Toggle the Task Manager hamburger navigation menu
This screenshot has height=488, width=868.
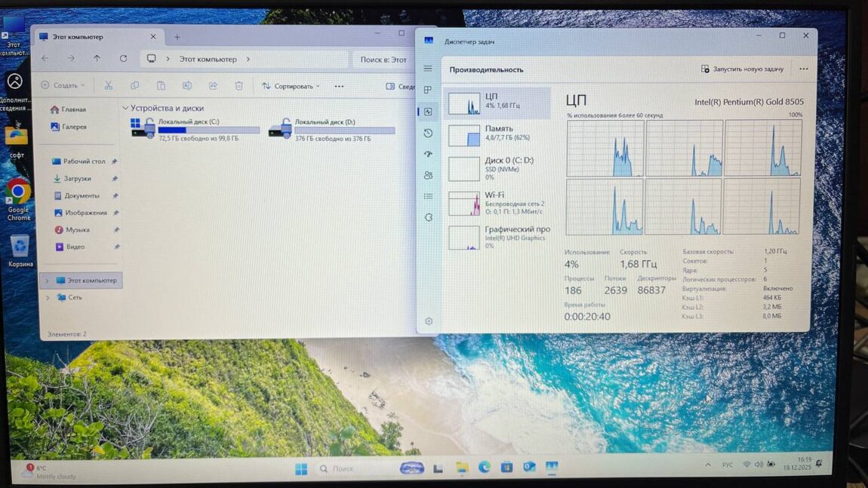coord(428,69)
